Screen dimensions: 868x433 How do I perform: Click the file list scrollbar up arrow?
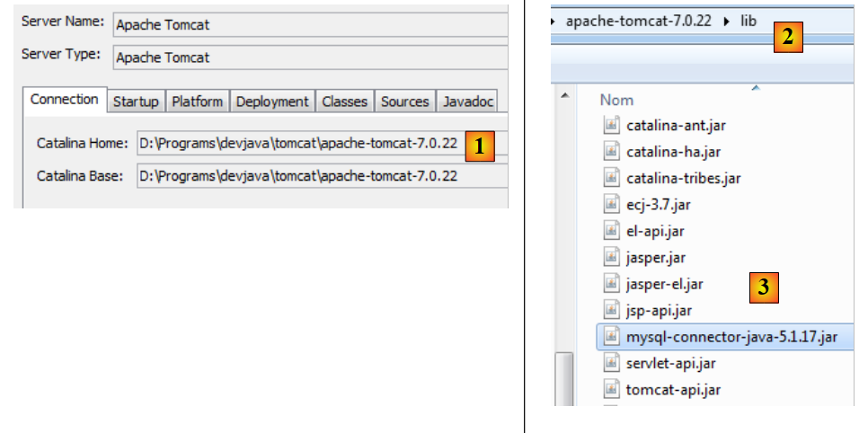pyautogui.click(x=565, y=97)
